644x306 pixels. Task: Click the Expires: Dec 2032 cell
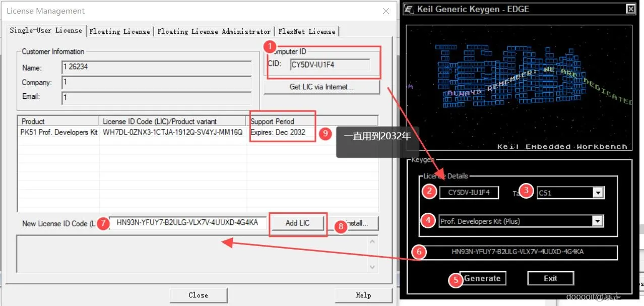click(278, 132)
